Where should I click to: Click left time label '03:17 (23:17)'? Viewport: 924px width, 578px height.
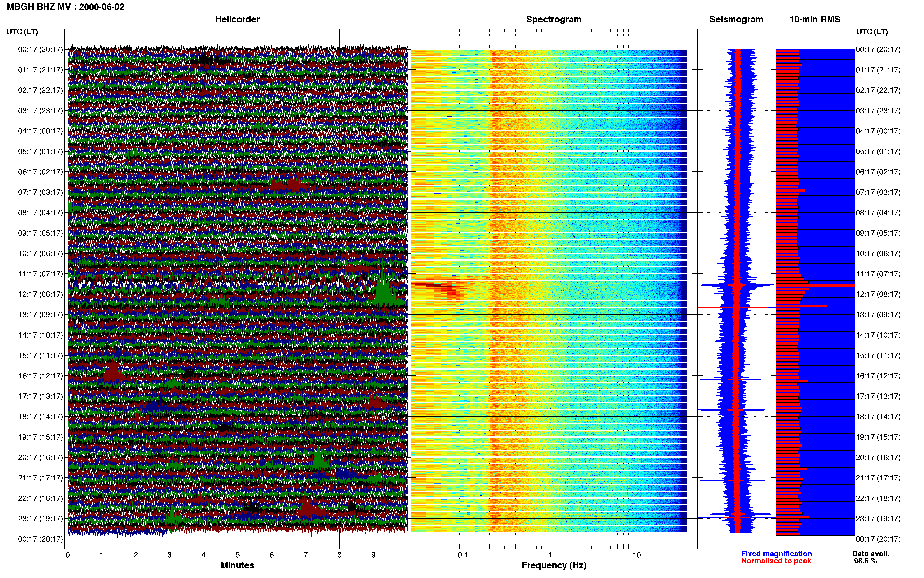41,110
